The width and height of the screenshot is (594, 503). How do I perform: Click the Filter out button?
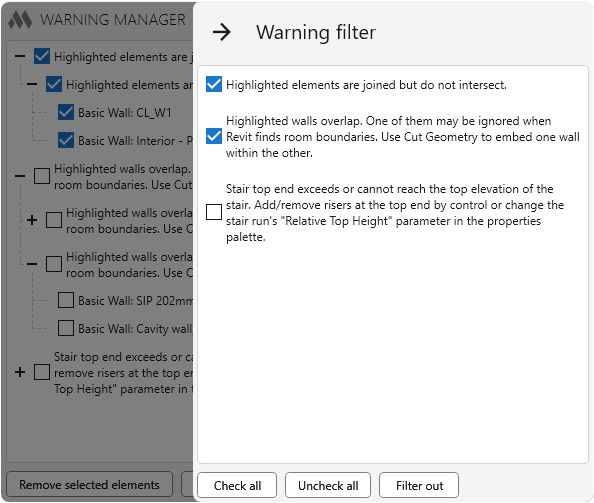click(419, 485)
